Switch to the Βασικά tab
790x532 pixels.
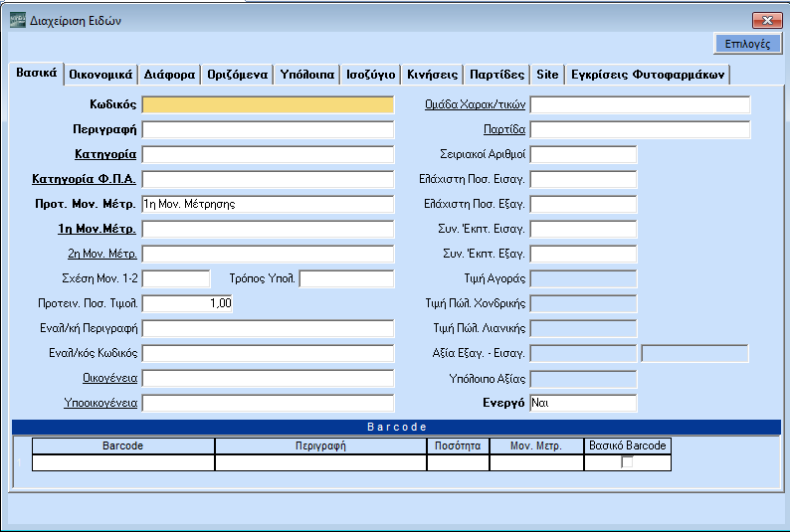[36, 73]
